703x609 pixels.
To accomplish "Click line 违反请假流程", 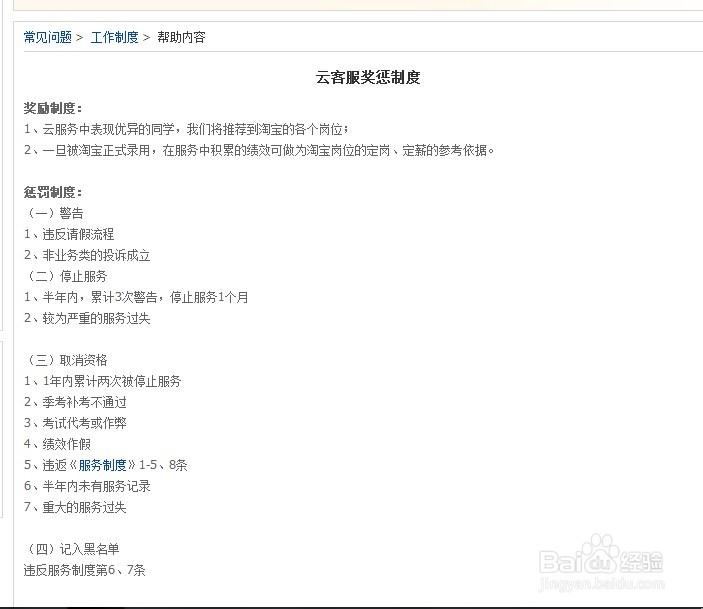I will pos(69,234).
